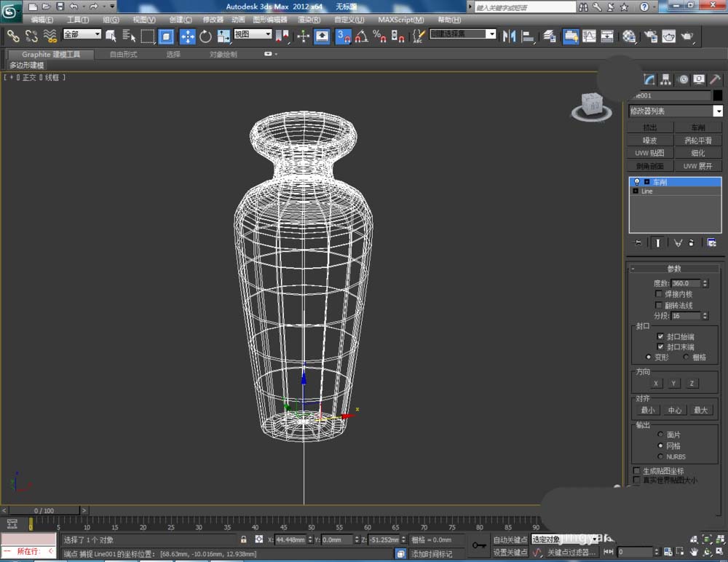
Task: Click the Y direction button
Action: tap(674, 384)
